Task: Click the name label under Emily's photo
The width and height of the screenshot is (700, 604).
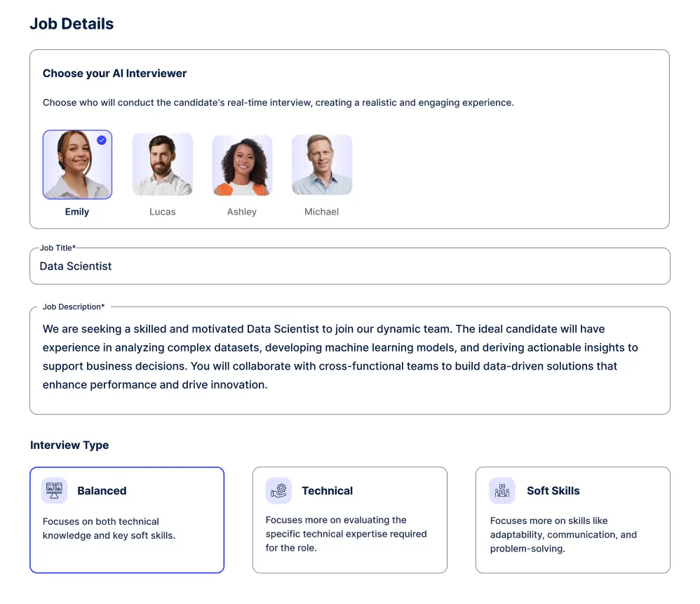Action: [x=77, y=211]
